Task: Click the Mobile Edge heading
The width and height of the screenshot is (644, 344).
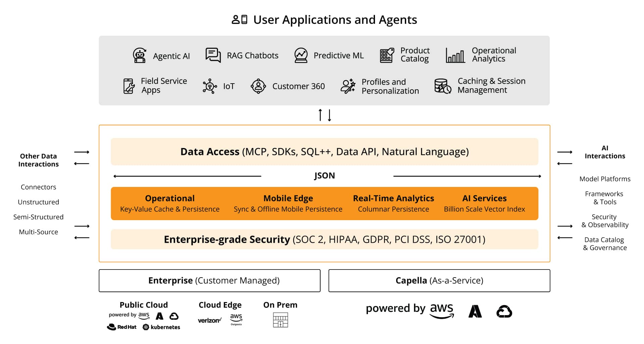Action: click(288, 198)
